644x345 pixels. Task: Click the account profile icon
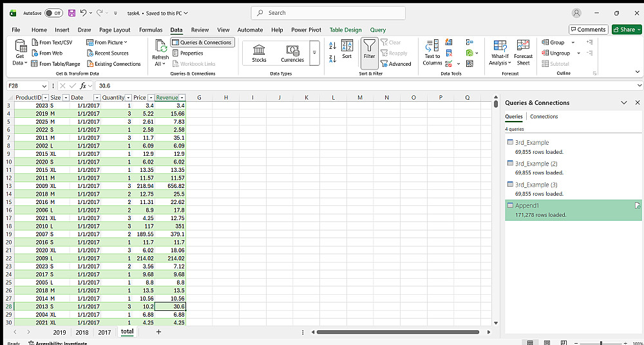576,13
